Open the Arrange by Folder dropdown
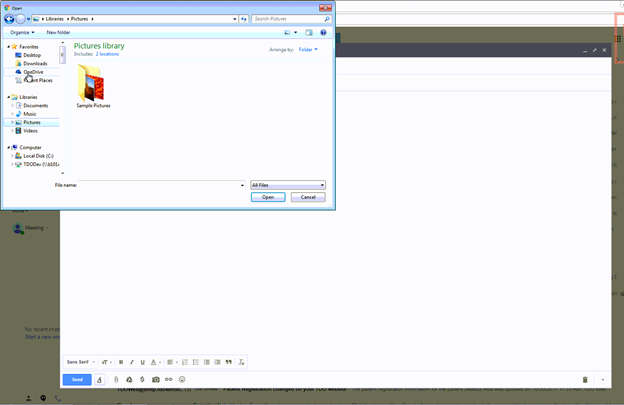Viewport: 624px width, 405px height. pos(308,49)
